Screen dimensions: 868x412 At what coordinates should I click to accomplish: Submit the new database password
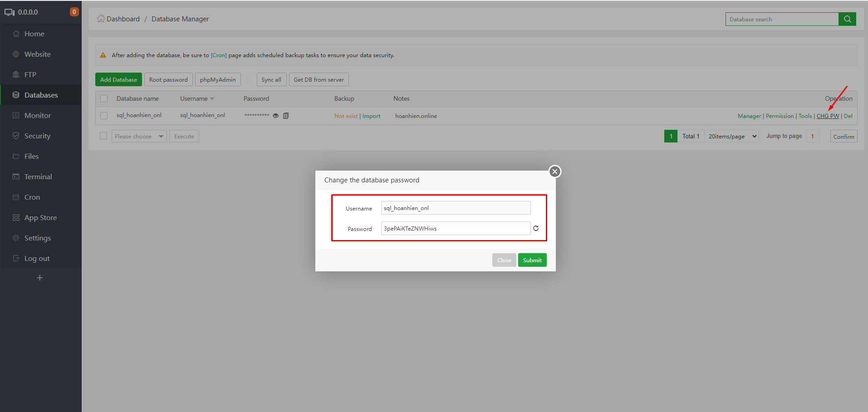pos(532,260)
